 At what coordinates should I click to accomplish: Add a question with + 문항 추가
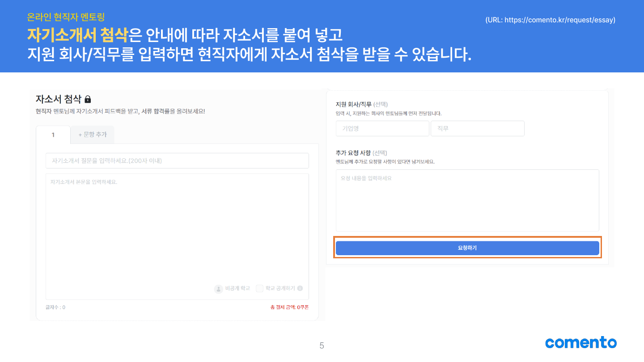(x=92, y=135)
